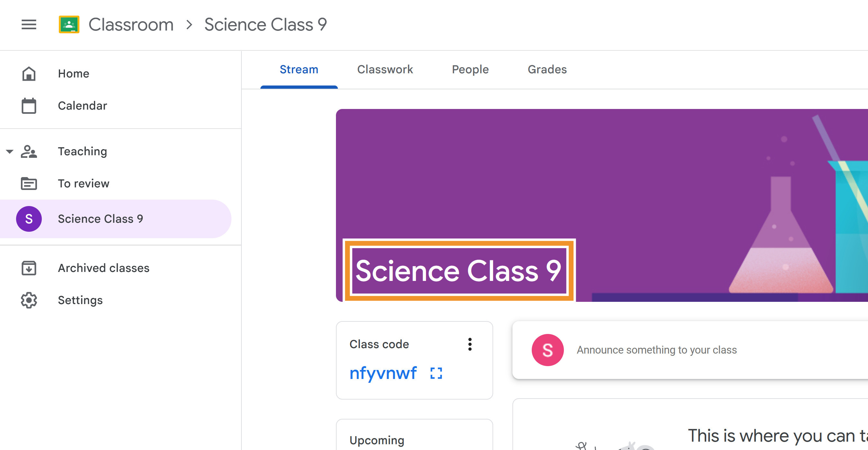Screen dimensions: 868x450
Task: Open Archived classes box icon
Action: (29, 268)
